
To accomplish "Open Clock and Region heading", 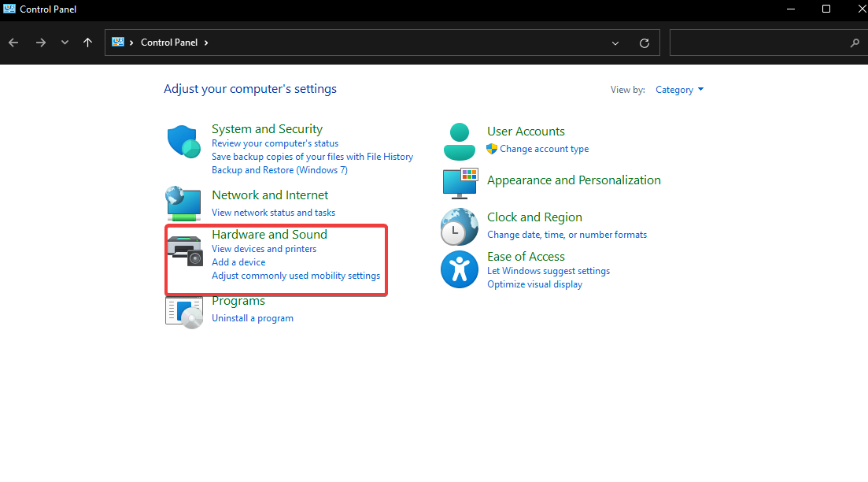I will [534, 217].
